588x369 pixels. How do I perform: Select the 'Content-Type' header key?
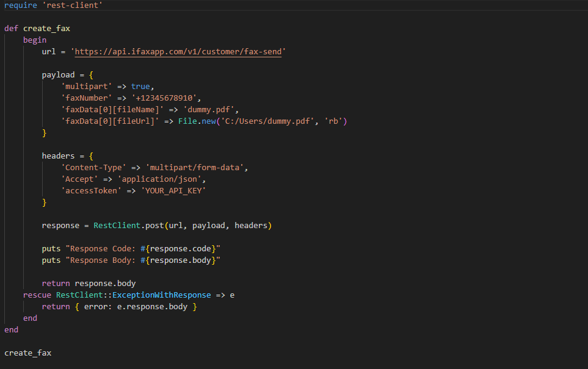(x=93, y=167)
